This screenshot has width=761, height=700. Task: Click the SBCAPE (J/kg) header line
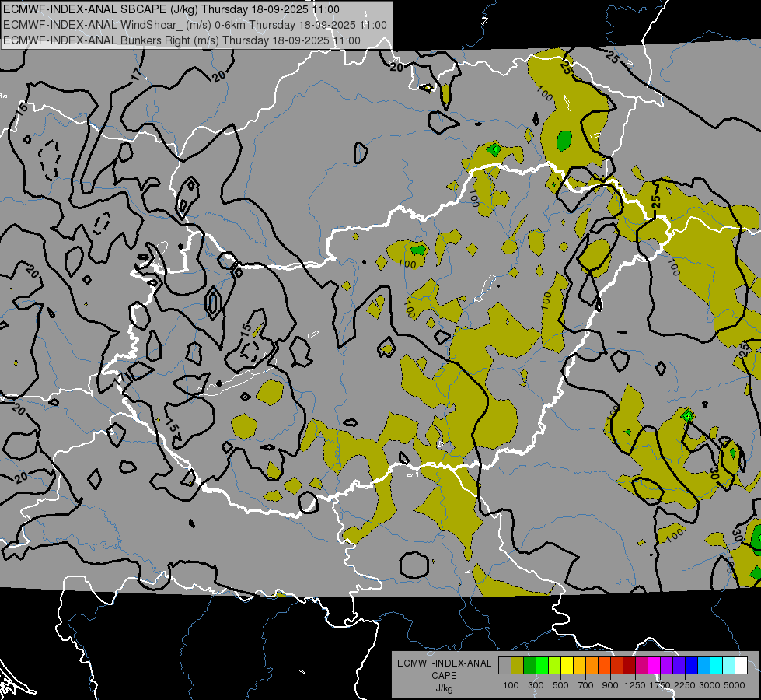click(x=171, y=9)
